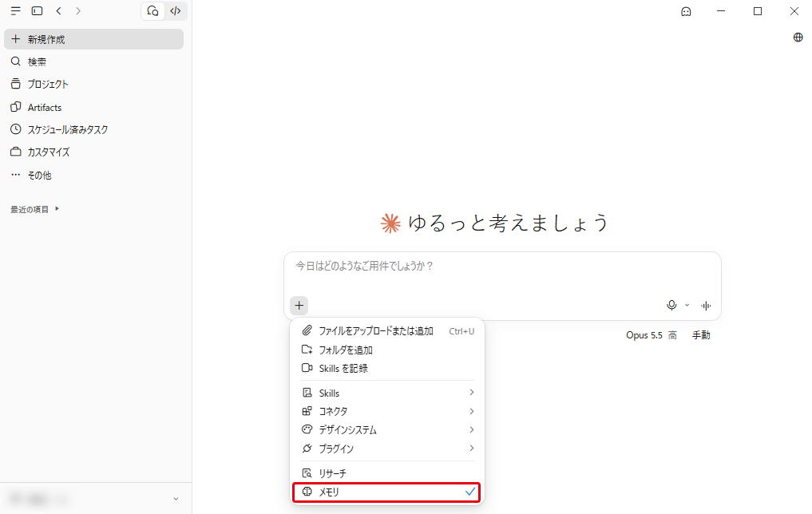Expand the コネクタ submenu

(x=387, y=411)
